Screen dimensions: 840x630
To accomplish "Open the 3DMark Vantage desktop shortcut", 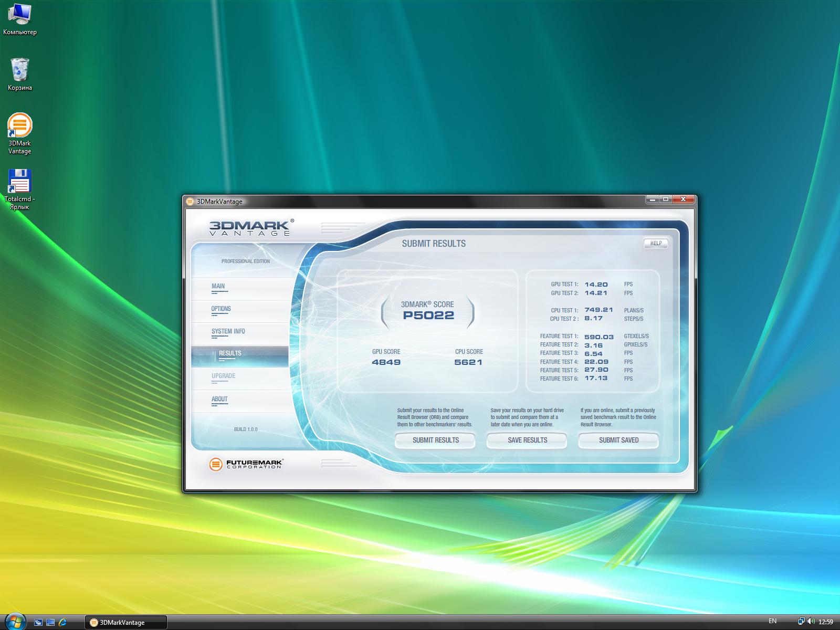I will [19, 127].
